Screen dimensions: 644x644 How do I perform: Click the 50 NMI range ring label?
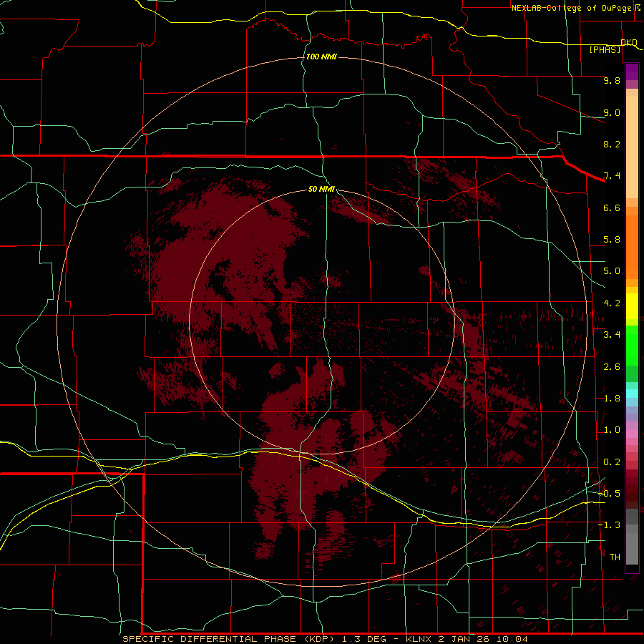pos(321,189)
